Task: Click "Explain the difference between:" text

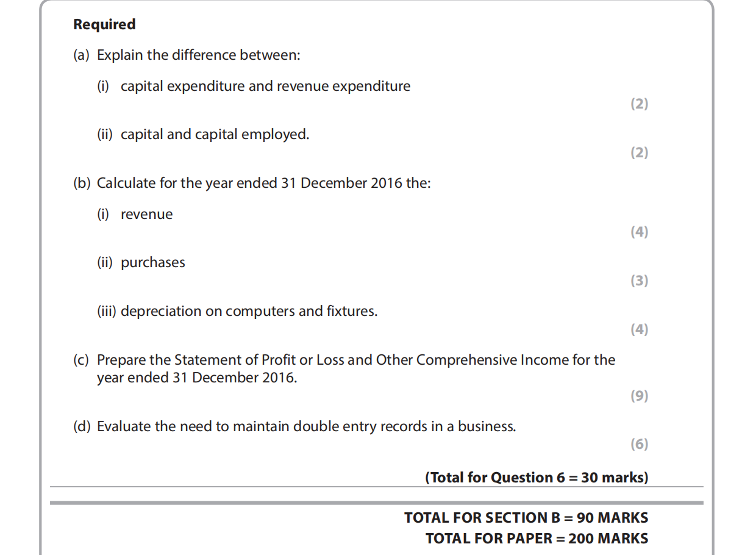Action: [198, 56]
